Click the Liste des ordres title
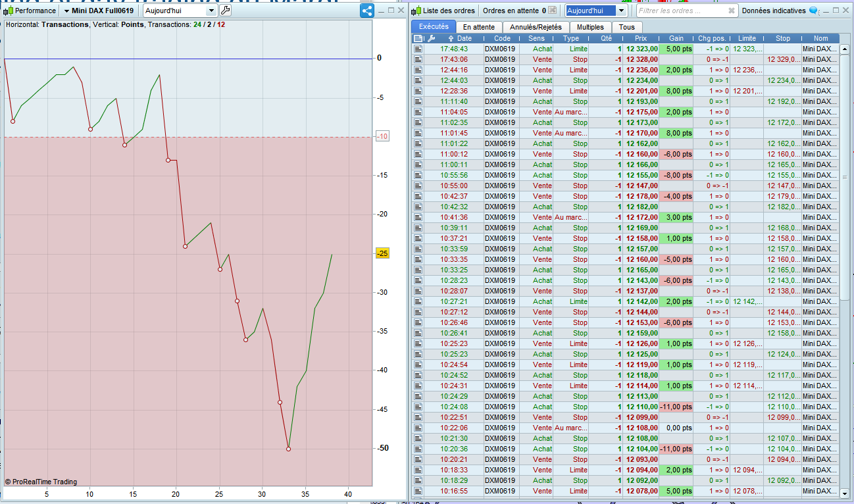Image resolution: width=854 pixels, height=504 pixels. 449,11
